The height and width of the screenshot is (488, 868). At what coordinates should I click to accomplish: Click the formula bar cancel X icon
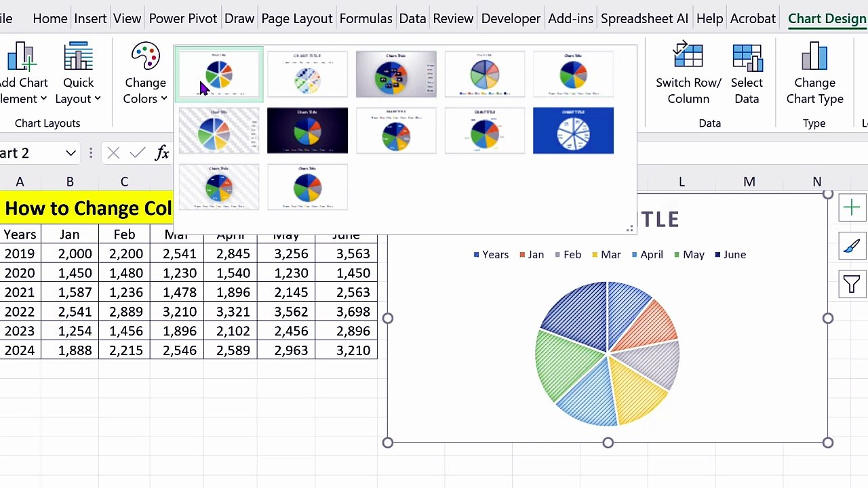coord(113,153)
